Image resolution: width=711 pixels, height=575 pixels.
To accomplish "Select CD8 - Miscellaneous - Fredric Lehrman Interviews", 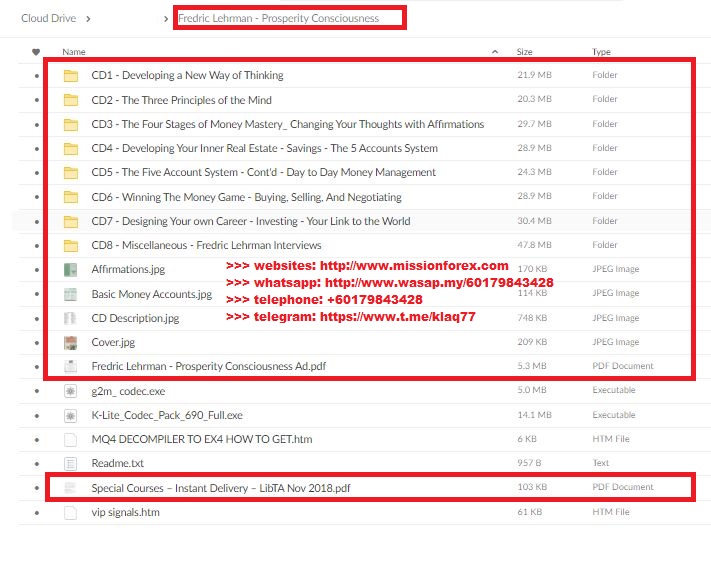I will pos(206,245).
